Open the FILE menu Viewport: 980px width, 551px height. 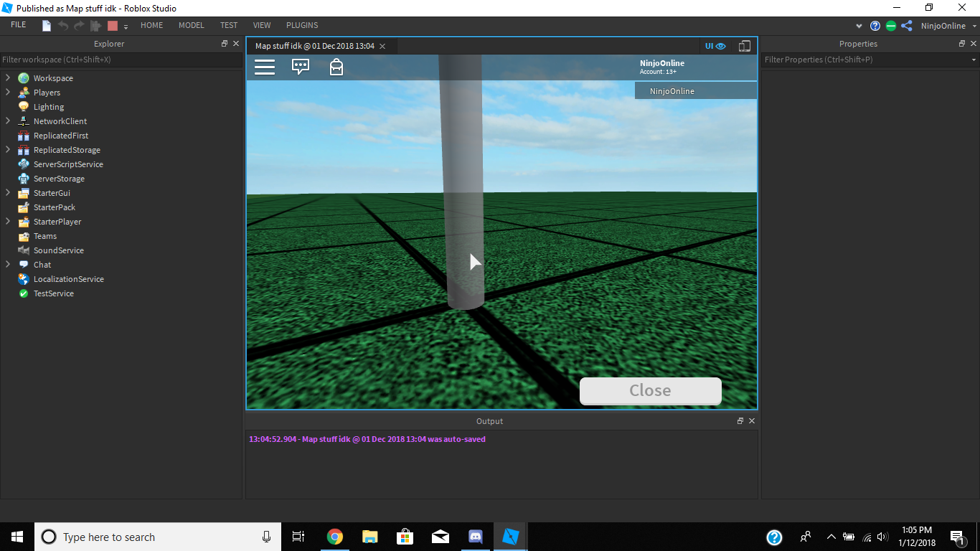coord(19,25)
